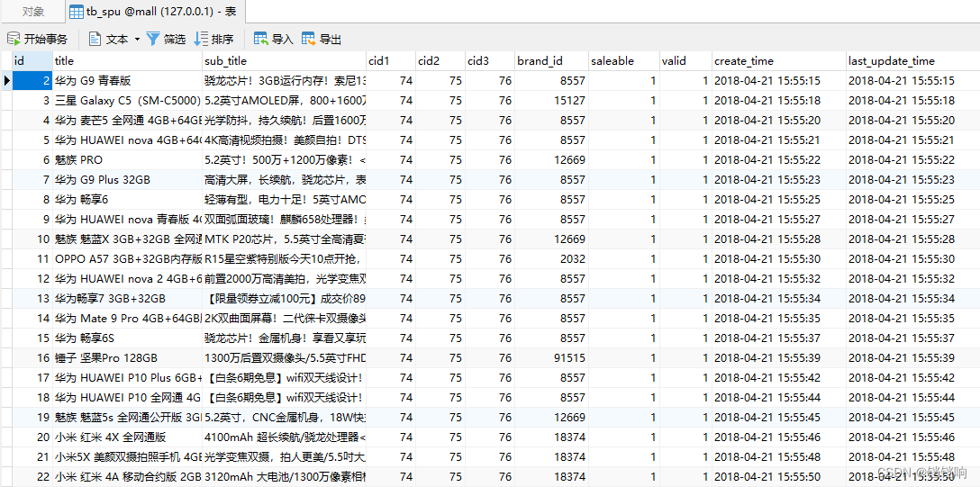Click the title column header

coord(128,60)
